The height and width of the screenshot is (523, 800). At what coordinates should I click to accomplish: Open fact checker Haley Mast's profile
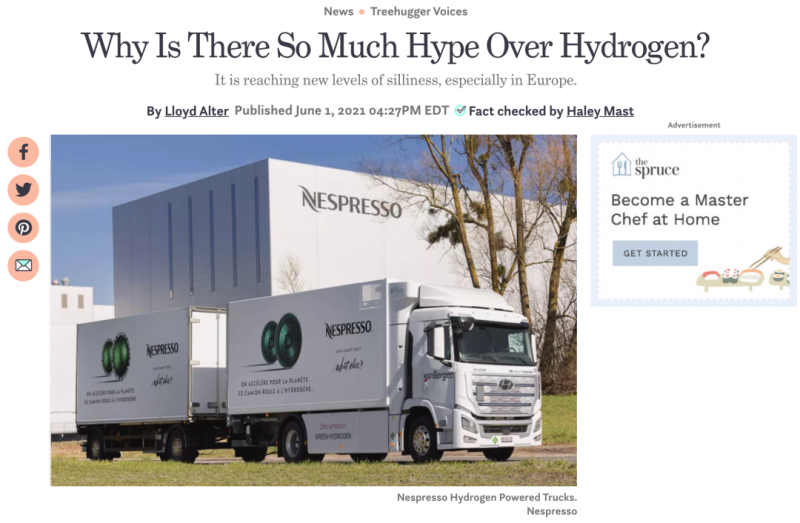point(600,111)
